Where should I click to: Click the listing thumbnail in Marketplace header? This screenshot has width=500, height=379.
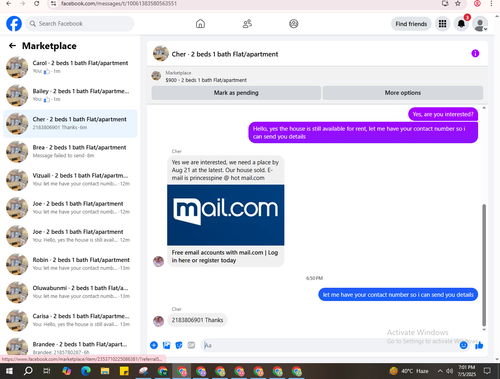(x=156, y=76)
